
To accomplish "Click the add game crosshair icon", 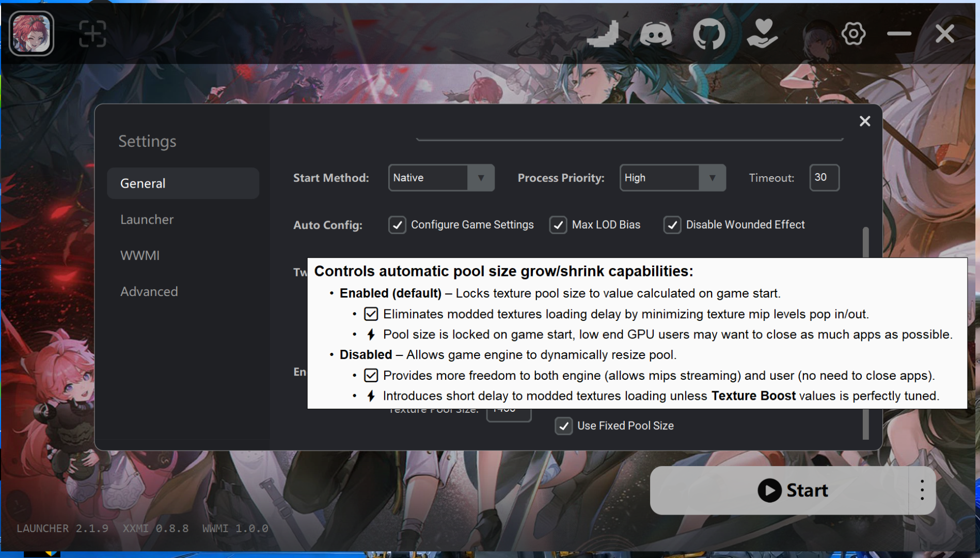I will pyautogui.click(x=92, y=34).
